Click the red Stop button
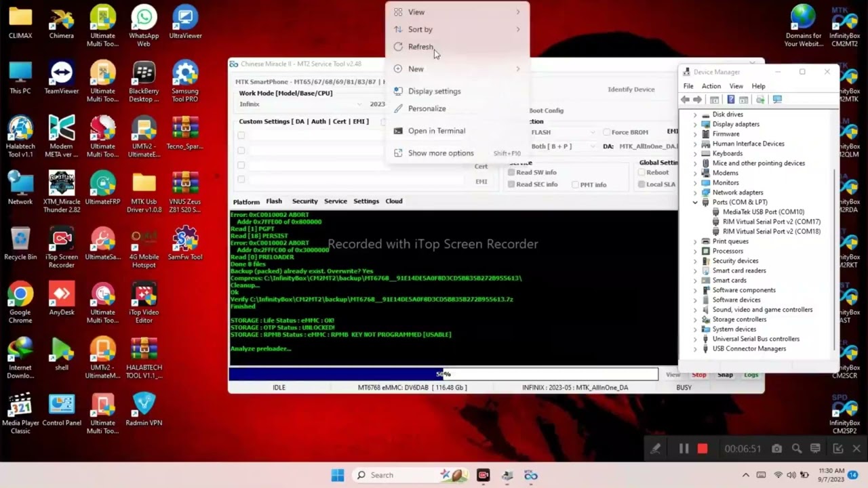This screenshot has width=868, height=488. 698,375
